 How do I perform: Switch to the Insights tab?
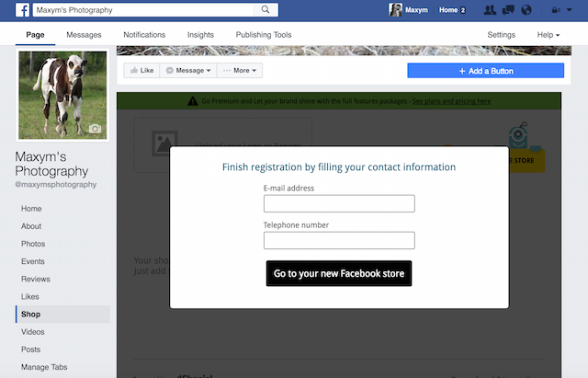(200, 35)
